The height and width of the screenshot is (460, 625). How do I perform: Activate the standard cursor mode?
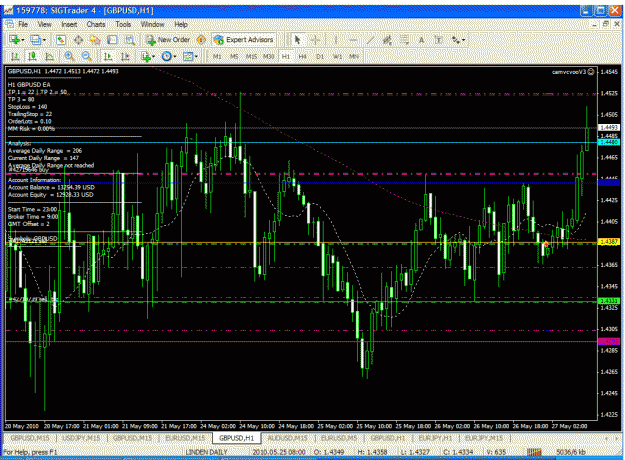point(297,40)
